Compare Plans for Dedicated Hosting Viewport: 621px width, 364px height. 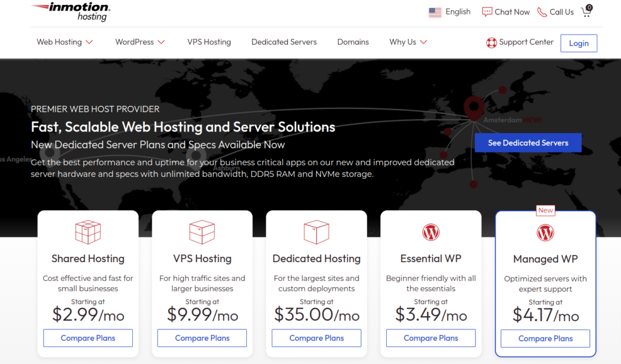317,338
